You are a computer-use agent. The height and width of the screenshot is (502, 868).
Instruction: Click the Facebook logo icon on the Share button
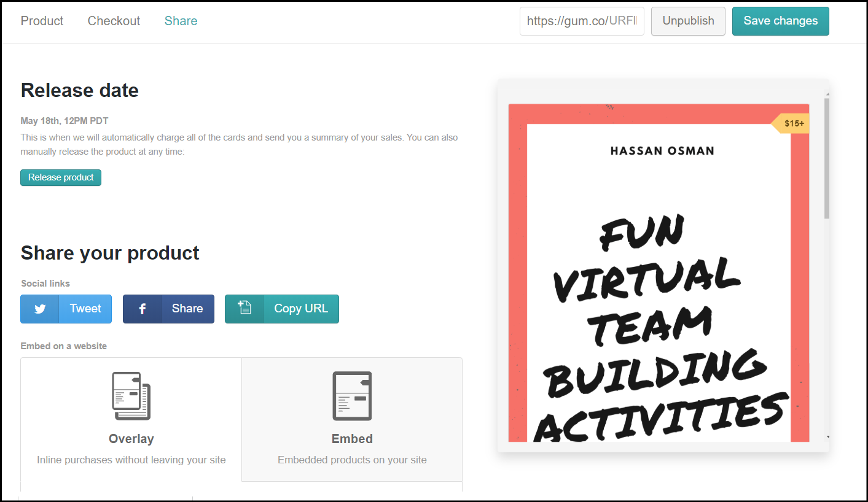[142, 309]
